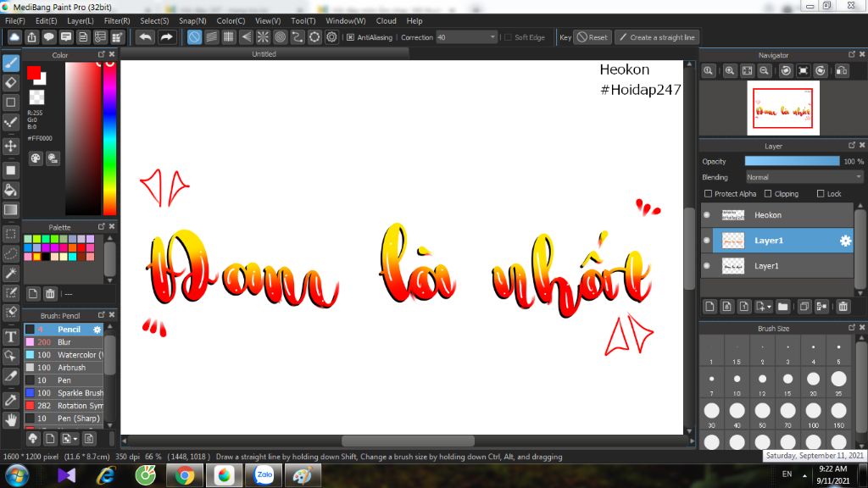Click the hue spectrum bar
The width and height of the screenshot is (868, 488).
pyautogui.click(x=109, y=138)
